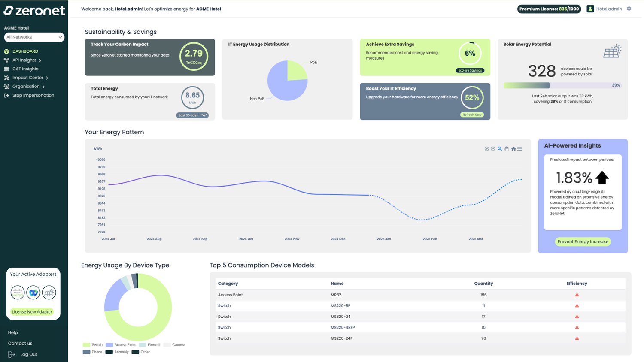
Task: Toggle the Switch legend in the device chart
Action: point(93,344)
